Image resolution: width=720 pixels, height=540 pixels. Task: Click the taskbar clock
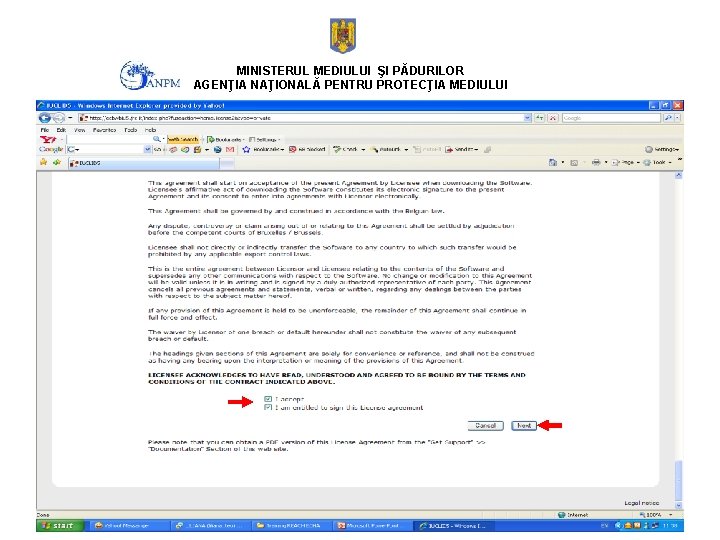668,526
